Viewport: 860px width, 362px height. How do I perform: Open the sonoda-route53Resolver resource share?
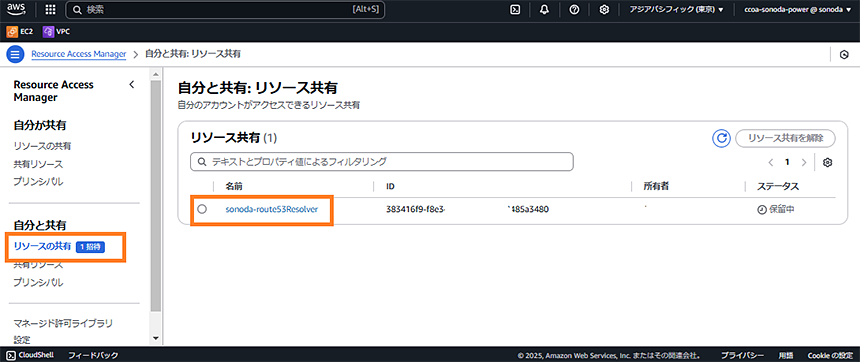(x=271, y=209)
